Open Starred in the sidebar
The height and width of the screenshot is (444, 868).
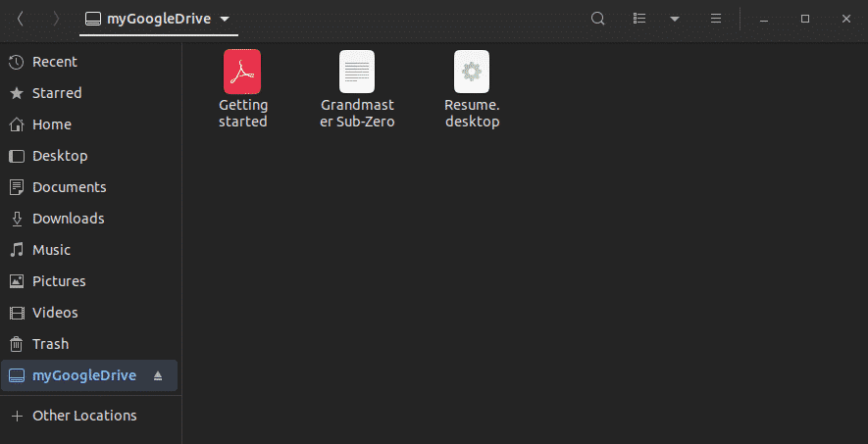coord(91,93)
